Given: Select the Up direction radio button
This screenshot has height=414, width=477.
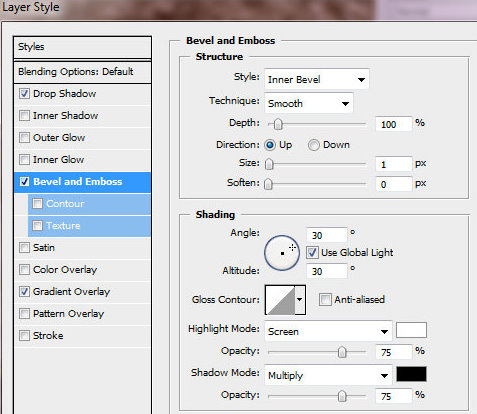Looking at the screenshot, I should point(270,145).
